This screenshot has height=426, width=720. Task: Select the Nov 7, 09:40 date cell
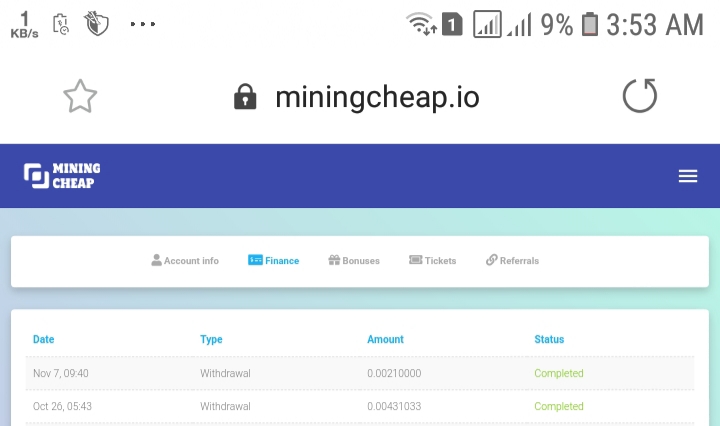click(61, 373)
